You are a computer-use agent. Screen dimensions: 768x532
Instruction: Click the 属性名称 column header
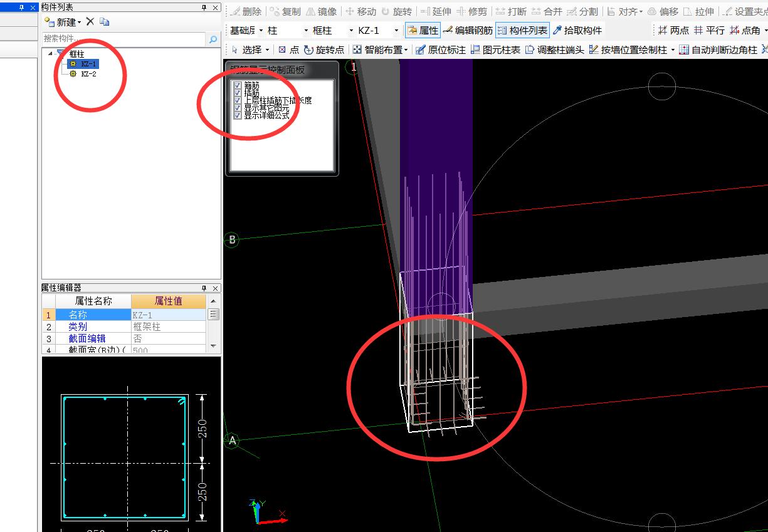coord(93,301)
